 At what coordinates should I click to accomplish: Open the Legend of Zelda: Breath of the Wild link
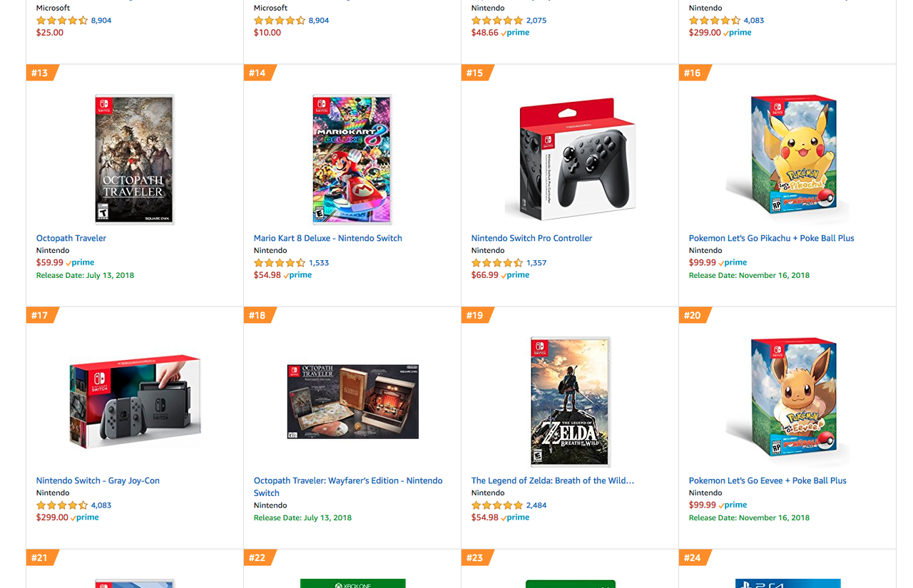(x=553, y=480)
